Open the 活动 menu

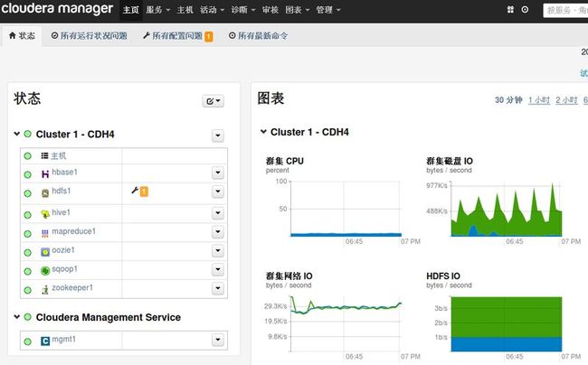click(212, 10)
